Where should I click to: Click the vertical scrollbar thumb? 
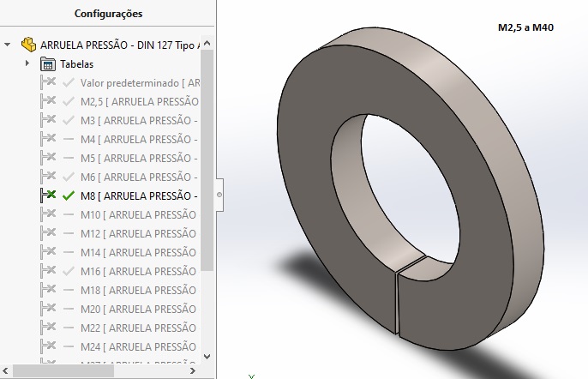[x=207, y=160]
